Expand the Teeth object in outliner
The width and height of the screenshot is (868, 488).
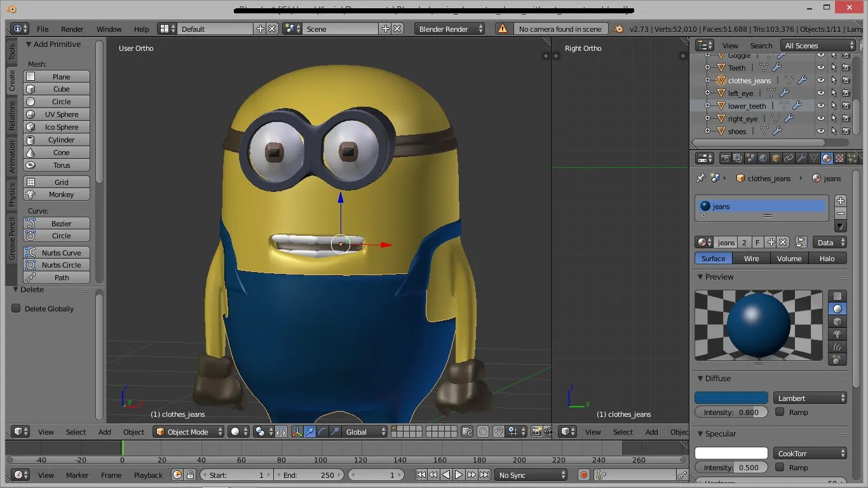[x=708, y=67]
